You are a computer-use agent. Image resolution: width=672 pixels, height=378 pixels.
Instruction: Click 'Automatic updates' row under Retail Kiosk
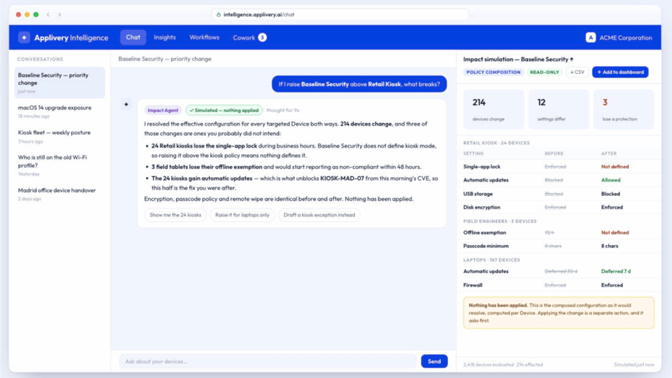(558, 180)
